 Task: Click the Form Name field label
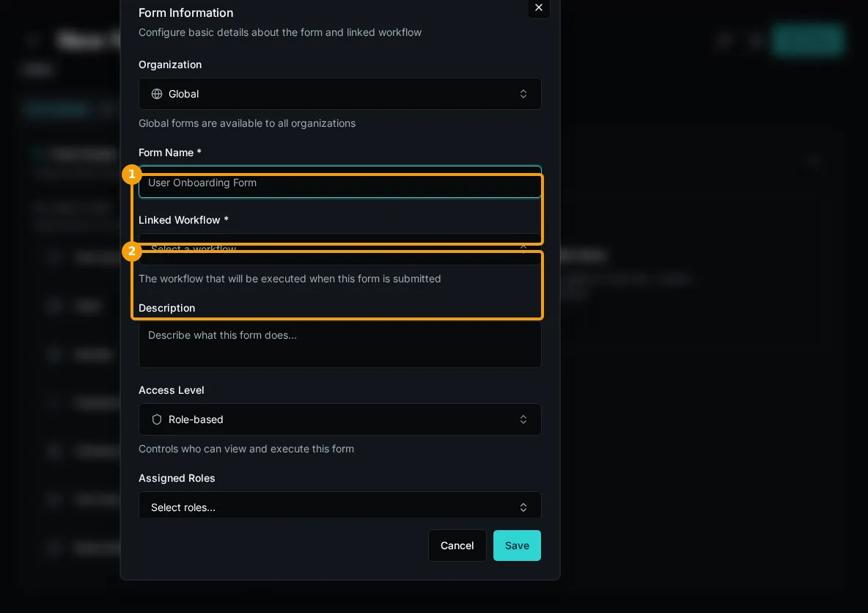170,153
